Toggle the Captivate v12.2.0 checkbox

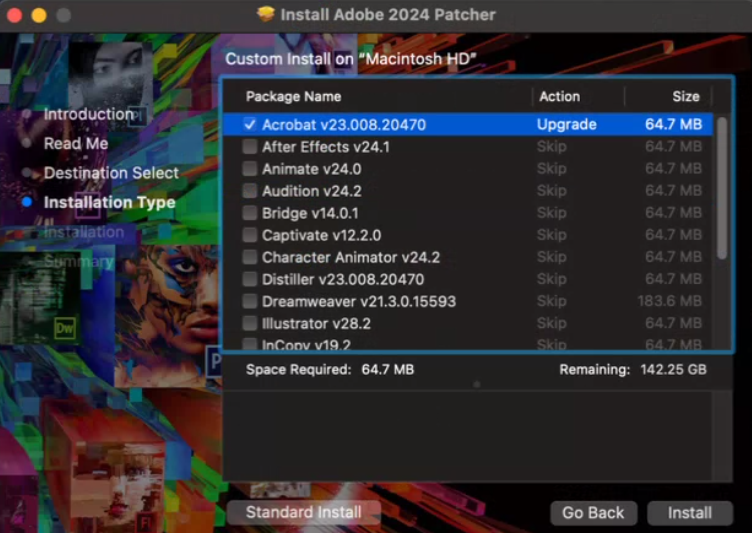(x=250, y=235)
